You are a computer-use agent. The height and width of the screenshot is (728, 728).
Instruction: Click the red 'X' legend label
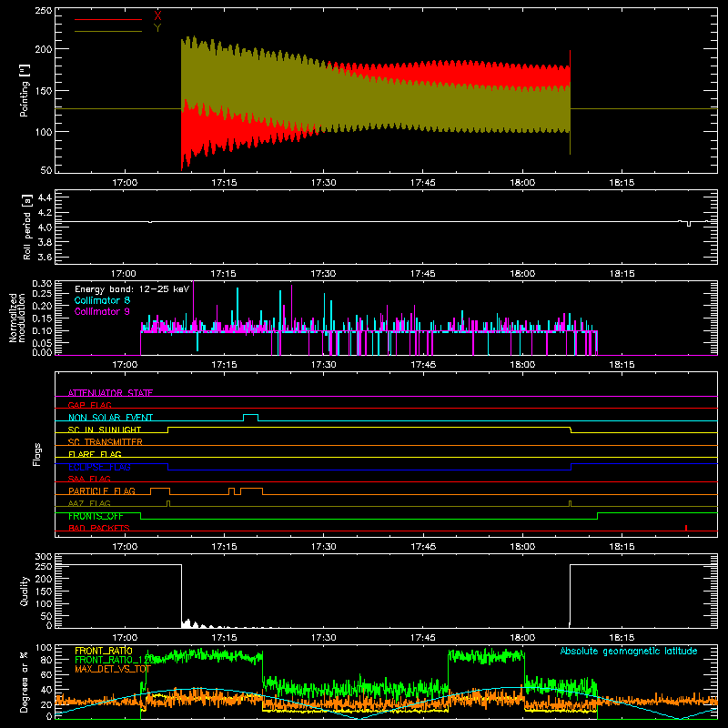tap(157, 15)
